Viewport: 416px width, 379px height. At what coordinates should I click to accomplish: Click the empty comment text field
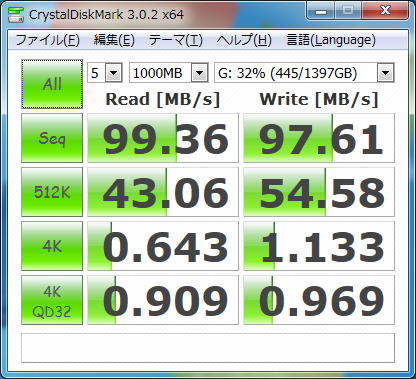click(208, 348)
